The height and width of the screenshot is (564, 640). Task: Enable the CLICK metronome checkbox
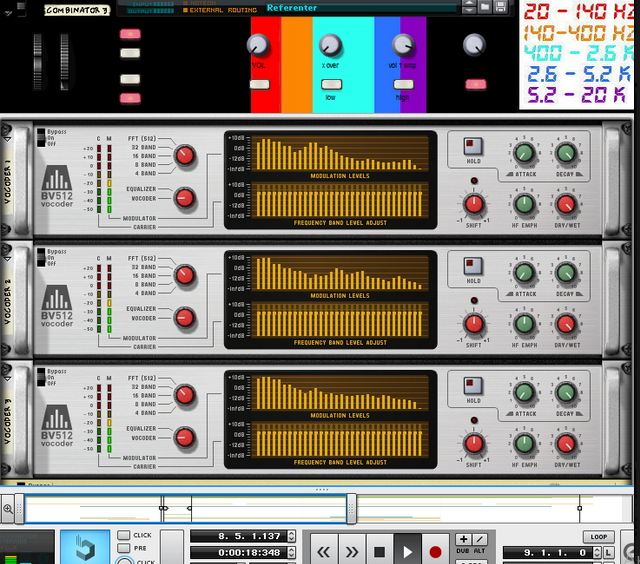click(x=124, y=535)
